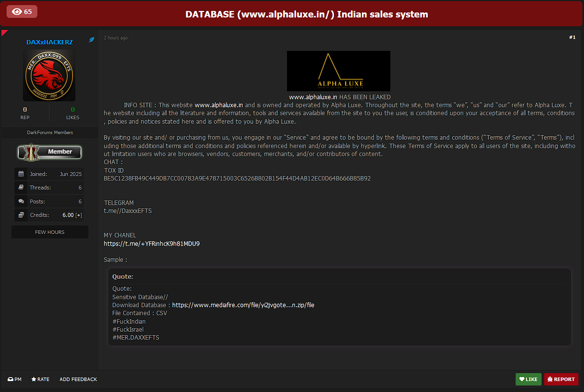Open www.alphaluxe.in link under logo
This screenshot has width=584, height=392.
coord(313,97)
